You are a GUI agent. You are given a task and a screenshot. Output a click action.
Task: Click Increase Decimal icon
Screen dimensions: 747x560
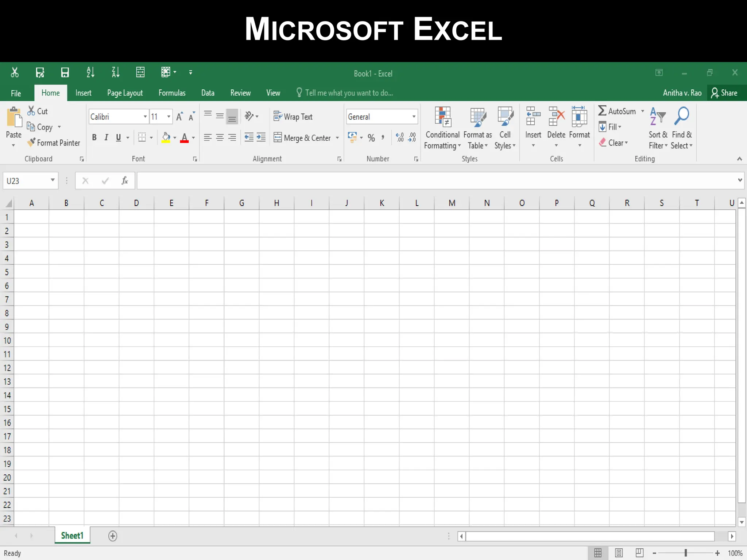[x=400, y=137]
